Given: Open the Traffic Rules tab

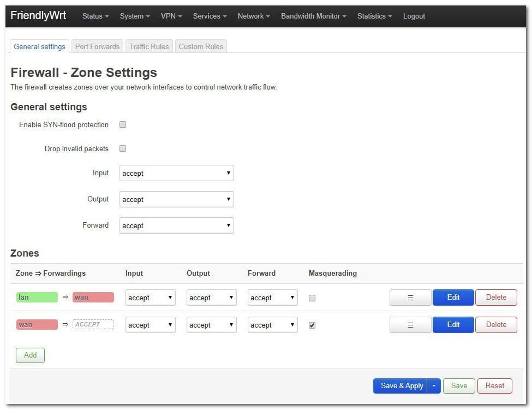Looking at the screenshot, I should pos(149,46).
